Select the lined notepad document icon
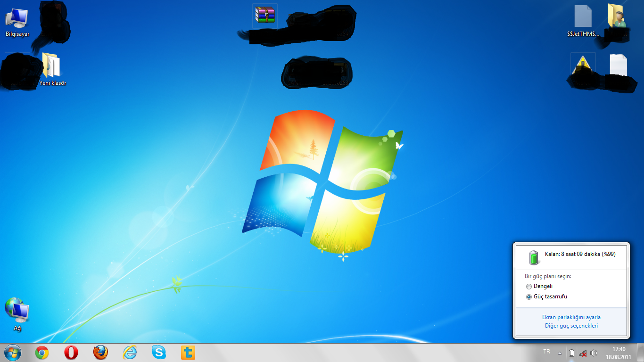Viewport: 644px width, 362px height. click(x=618, y=65)
